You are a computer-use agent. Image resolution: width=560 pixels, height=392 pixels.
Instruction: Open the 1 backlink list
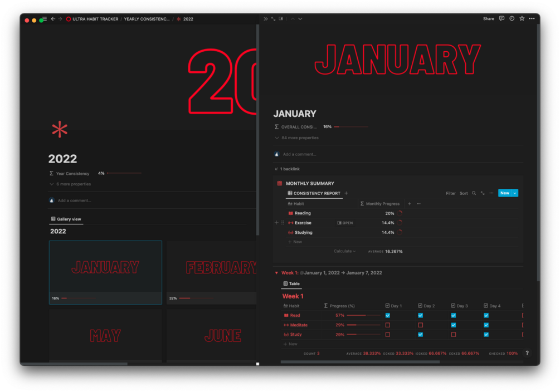click(288, 169)
